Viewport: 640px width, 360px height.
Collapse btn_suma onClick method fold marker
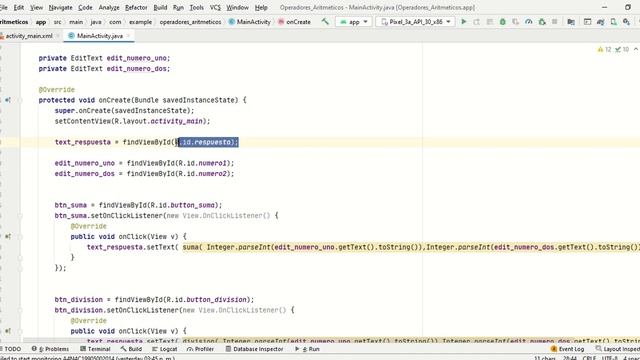[20, 236]
